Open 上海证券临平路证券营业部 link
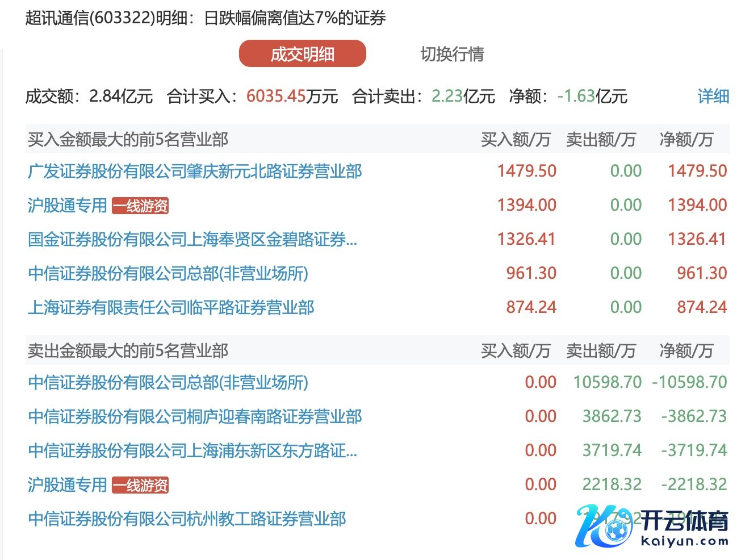This screenshot has width=737, height=560. pyautogui.click(x=171, y=307)
